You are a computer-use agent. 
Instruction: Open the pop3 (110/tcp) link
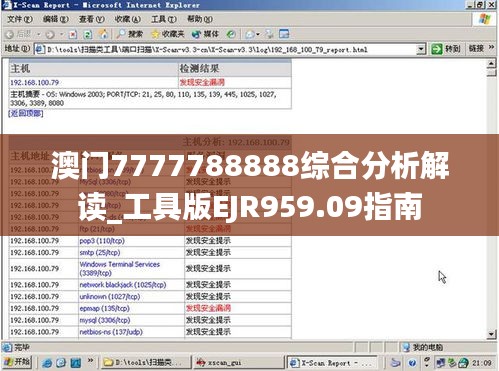102,241
